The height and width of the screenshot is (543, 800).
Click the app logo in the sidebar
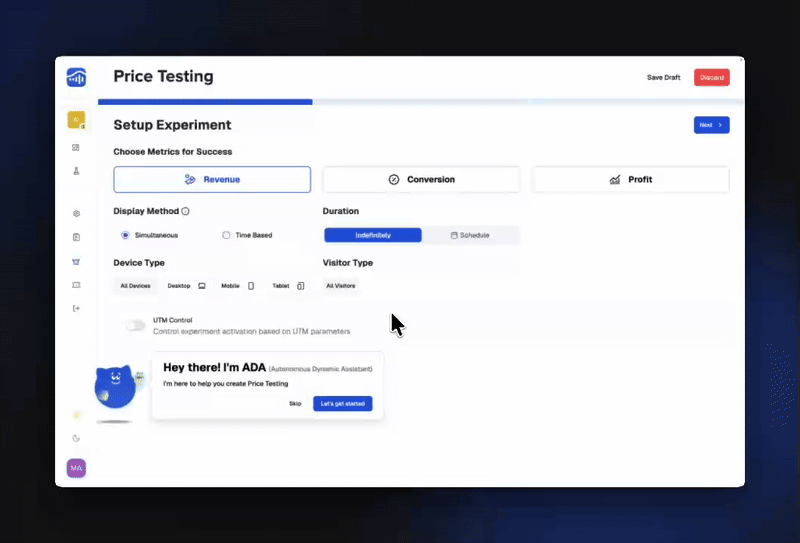point(76,77)
